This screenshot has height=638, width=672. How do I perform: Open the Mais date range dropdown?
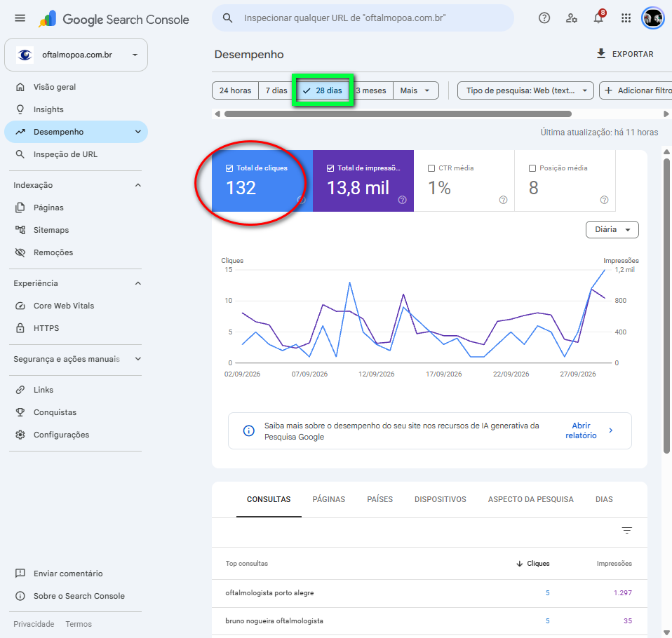[416, 90]
